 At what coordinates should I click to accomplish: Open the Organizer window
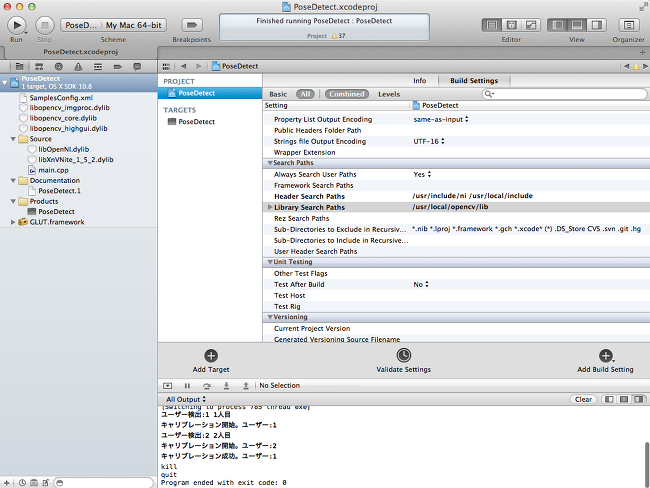click(628, 25)
